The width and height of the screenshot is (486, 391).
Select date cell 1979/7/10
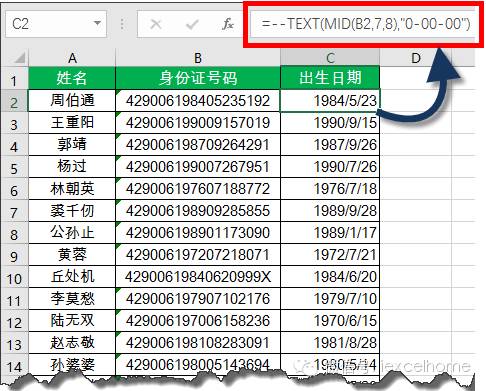pyautogui.click(x=330, y=299)
